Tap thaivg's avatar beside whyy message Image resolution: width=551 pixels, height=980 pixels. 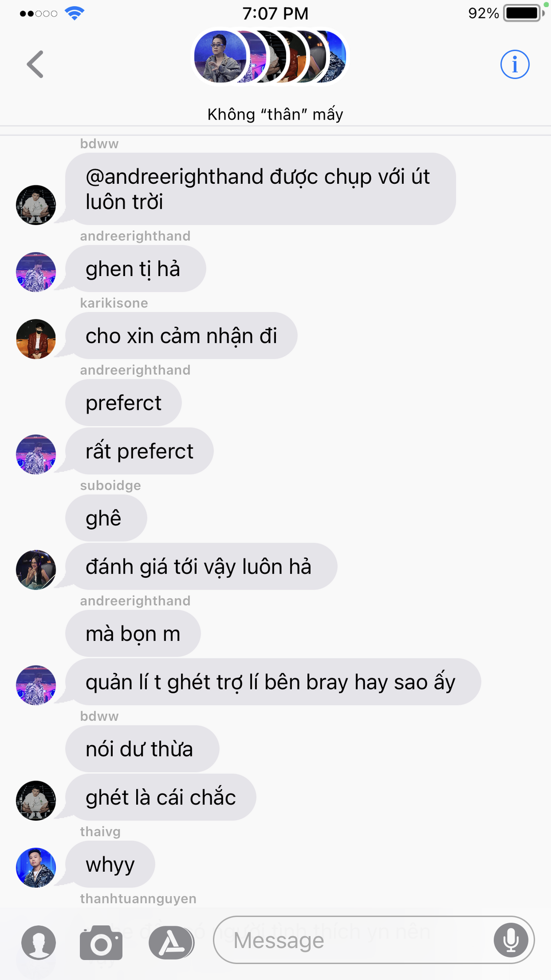pyautogui.click(x=36, y=867)
